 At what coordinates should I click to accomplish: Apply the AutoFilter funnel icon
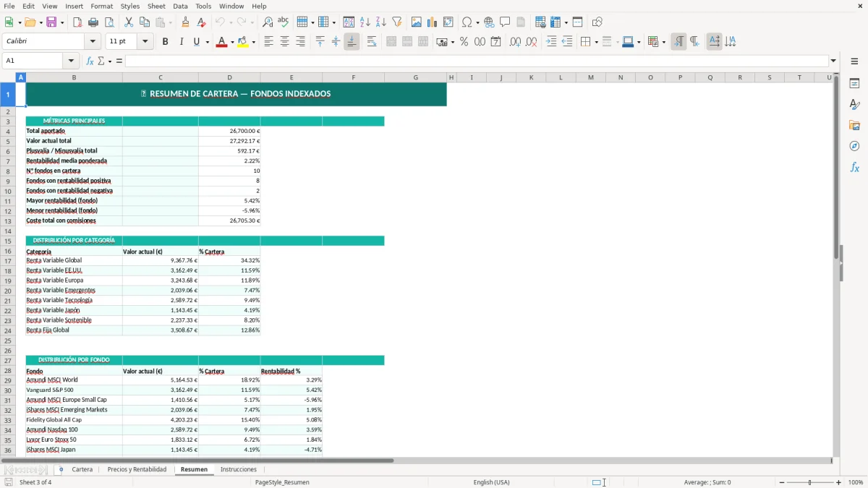coord(397,22)
